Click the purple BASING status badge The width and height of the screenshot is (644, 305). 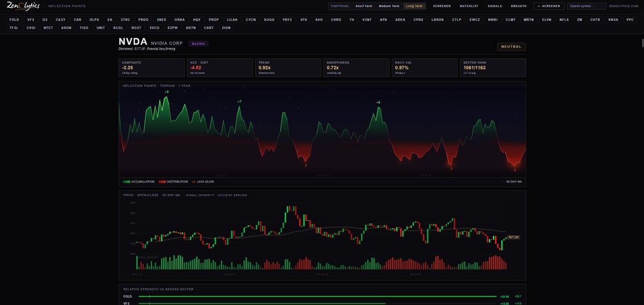198,44
